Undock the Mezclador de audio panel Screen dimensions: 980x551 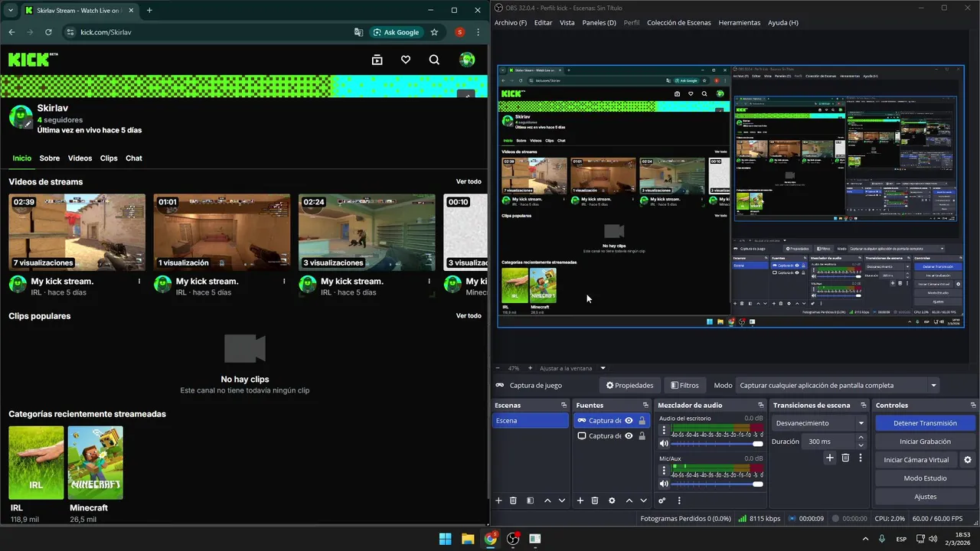(761, 405)
